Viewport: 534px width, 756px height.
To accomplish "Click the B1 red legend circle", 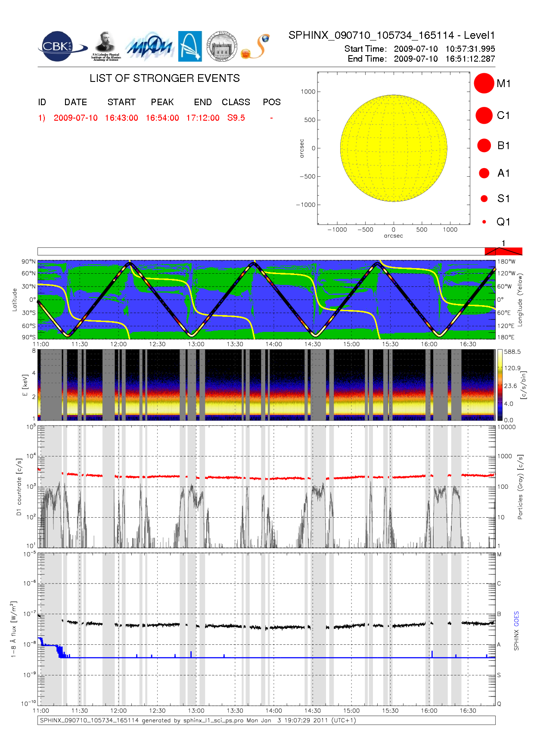I will click(484, 146).
